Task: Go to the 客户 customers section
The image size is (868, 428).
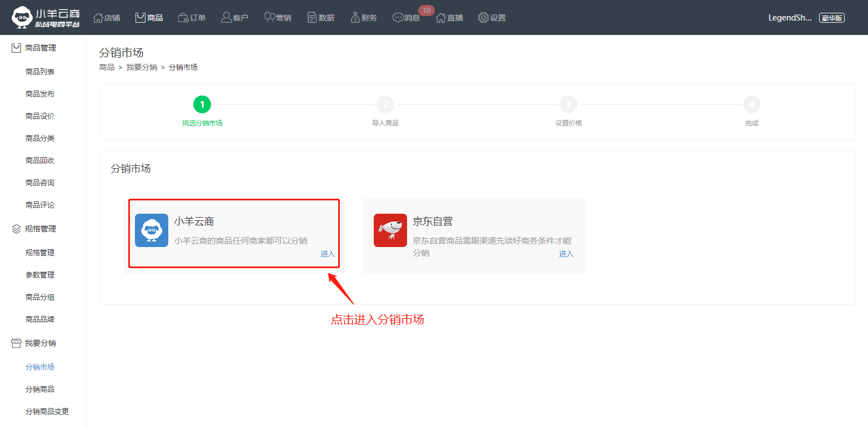Action: (x=234, y=18)
